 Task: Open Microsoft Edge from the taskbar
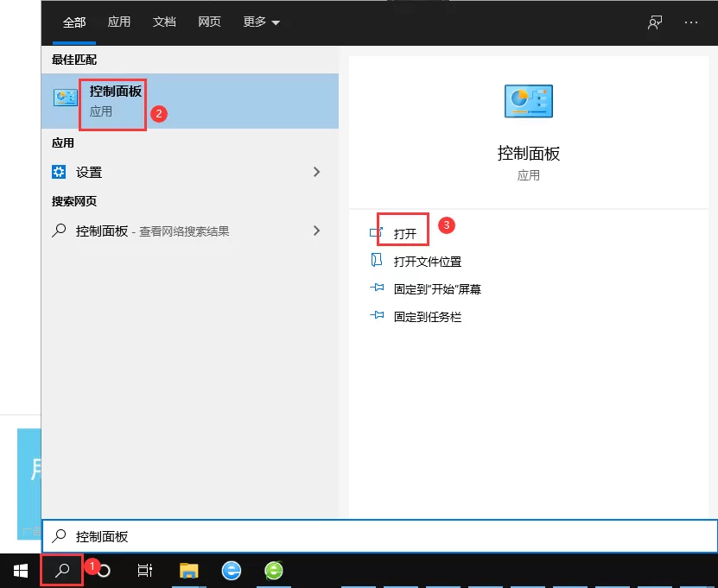tap(230, 571)
